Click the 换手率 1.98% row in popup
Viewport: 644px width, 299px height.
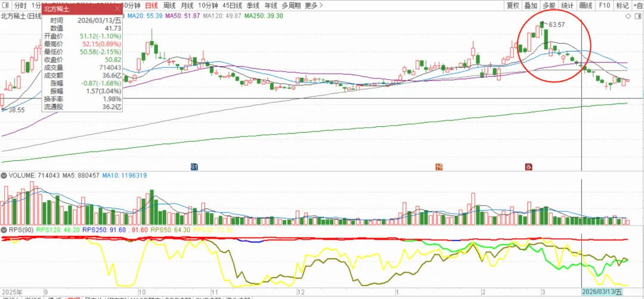82,99
